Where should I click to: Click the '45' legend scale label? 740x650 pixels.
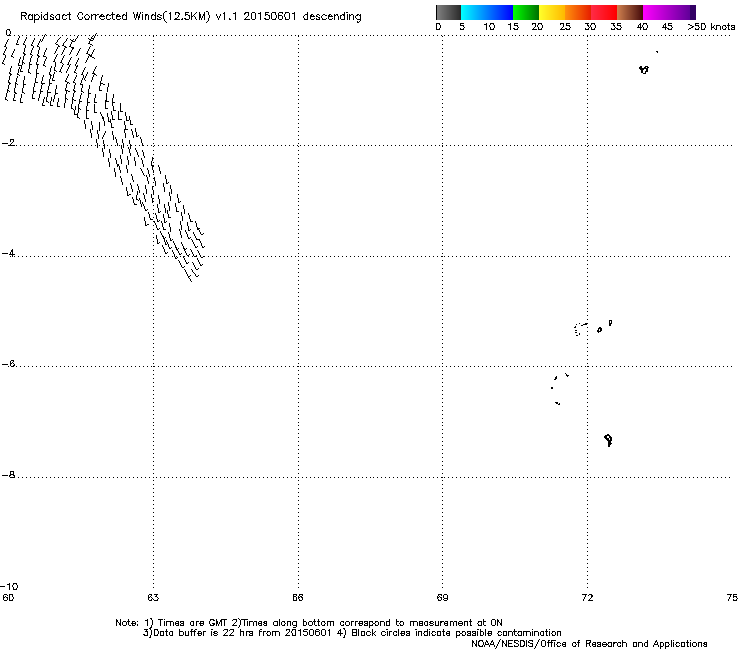coord(667,27)
